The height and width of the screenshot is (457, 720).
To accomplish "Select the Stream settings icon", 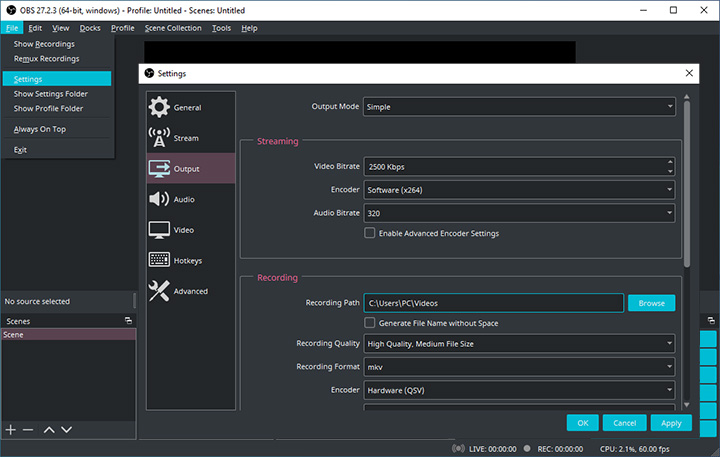I will point(160,138).
